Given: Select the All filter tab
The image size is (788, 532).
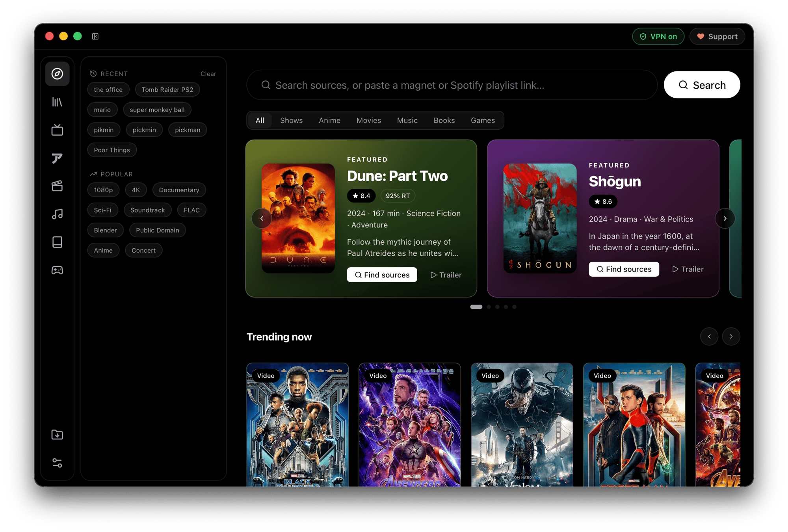Looking at the screenshot, I should [260, 120].
